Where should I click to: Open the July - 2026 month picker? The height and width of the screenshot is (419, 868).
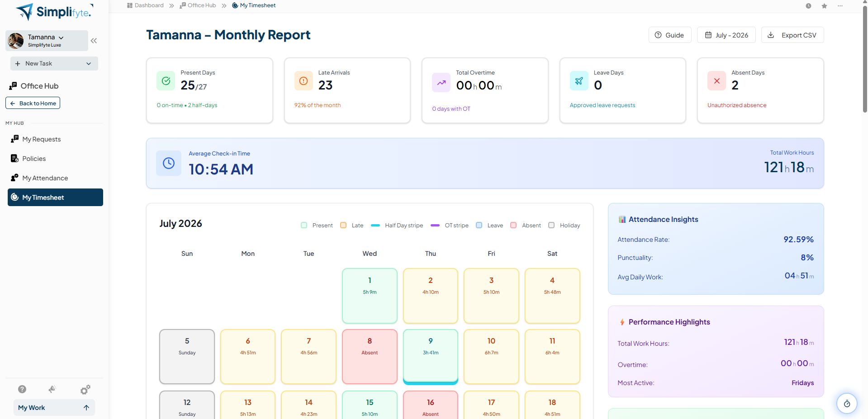[x=726, y=35]
